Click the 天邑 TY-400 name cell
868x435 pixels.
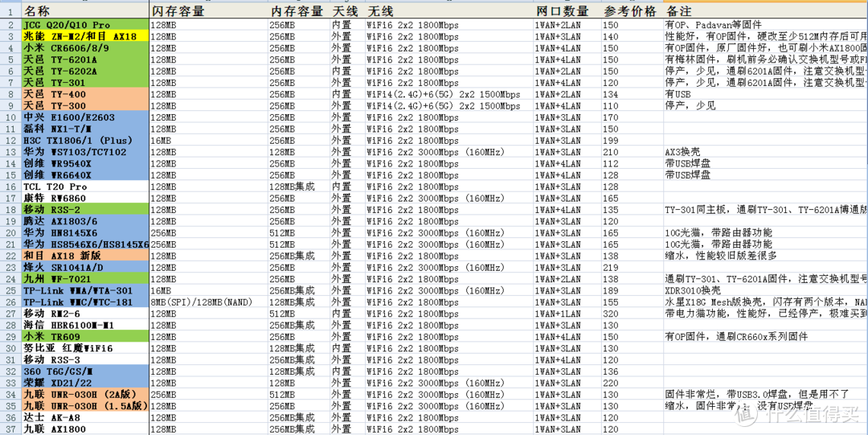pos(85,94)
